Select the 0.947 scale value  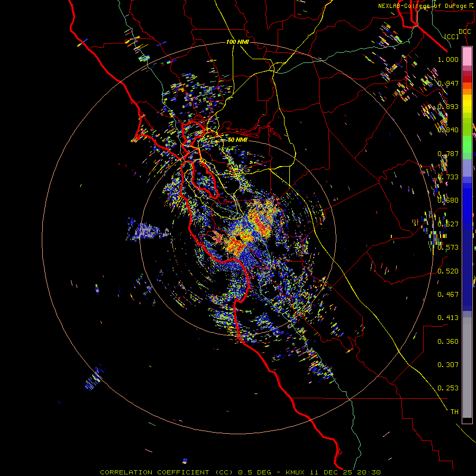click(x=448, y=83)
